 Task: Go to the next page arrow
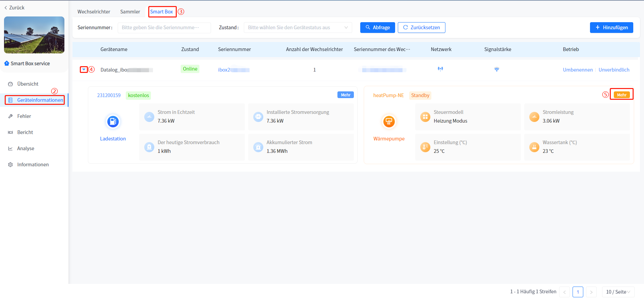click(x=591, y=292)
